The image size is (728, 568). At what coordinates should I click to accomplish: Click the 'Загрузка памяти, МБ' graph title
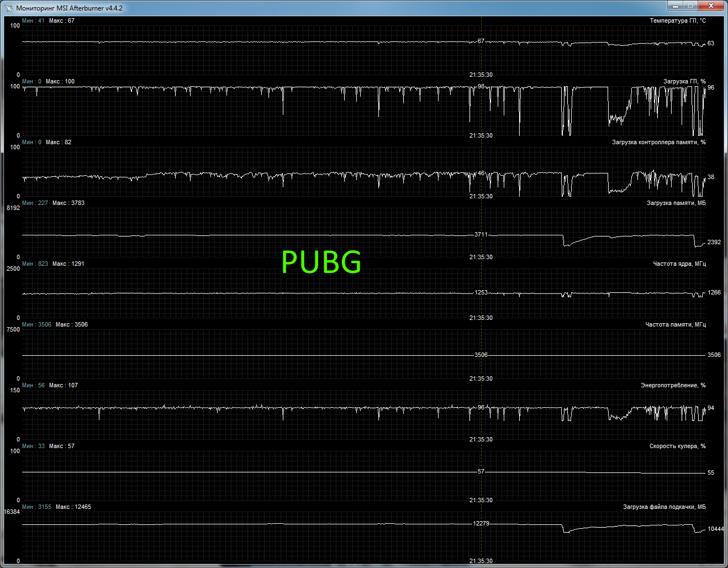tap(676, 203)
